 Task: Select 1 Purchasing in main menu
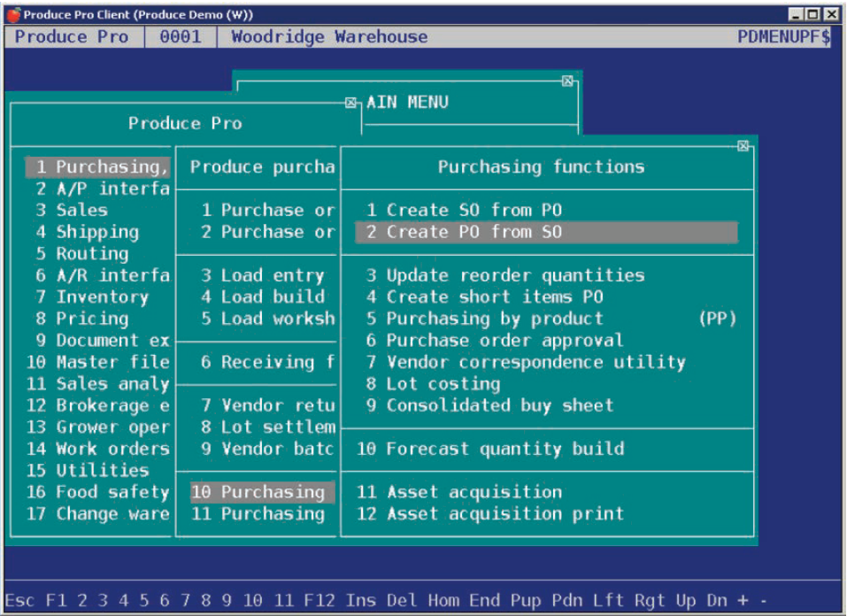(x=97, y=167)
